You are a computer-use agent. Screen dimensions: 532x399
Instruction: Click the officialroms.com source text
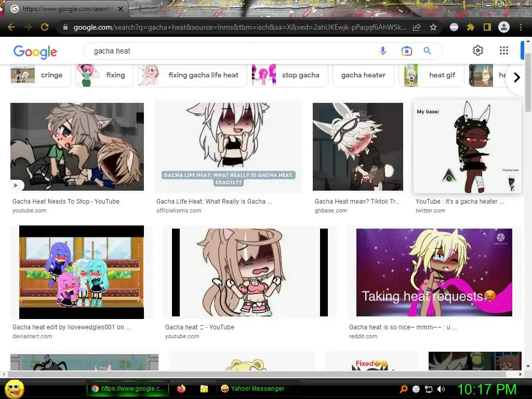[x=179, y=210]
